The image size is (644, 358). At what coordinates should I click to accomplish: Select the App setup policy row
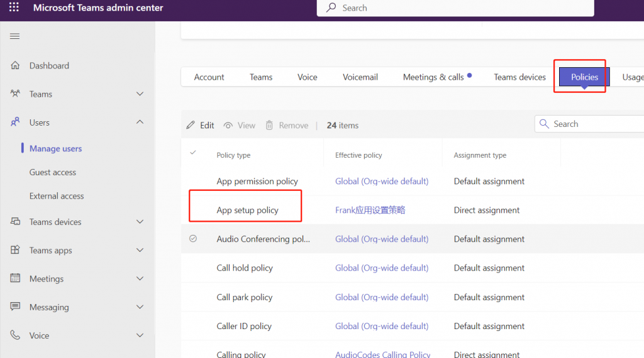[413, 210]
